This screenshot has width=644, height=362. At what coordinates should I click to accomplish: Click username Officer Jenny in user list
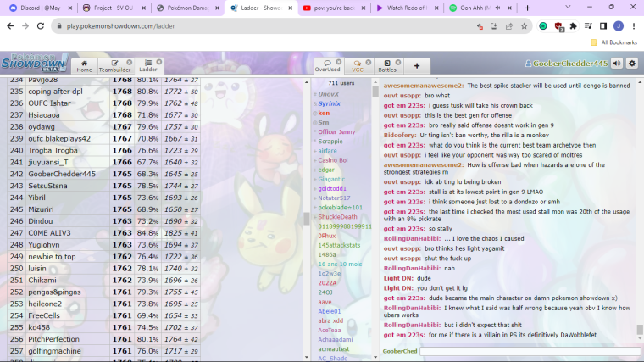(336, 131)
